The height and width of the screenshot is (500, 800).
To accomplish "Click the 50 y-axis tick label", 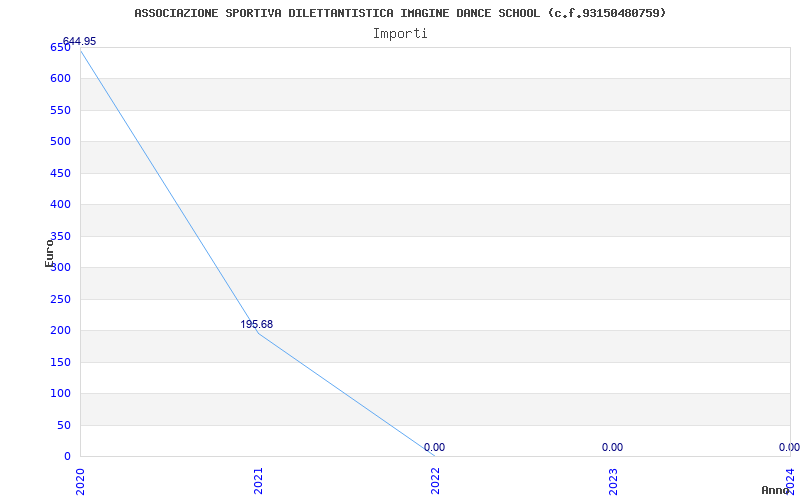I will tap(63, 426).
